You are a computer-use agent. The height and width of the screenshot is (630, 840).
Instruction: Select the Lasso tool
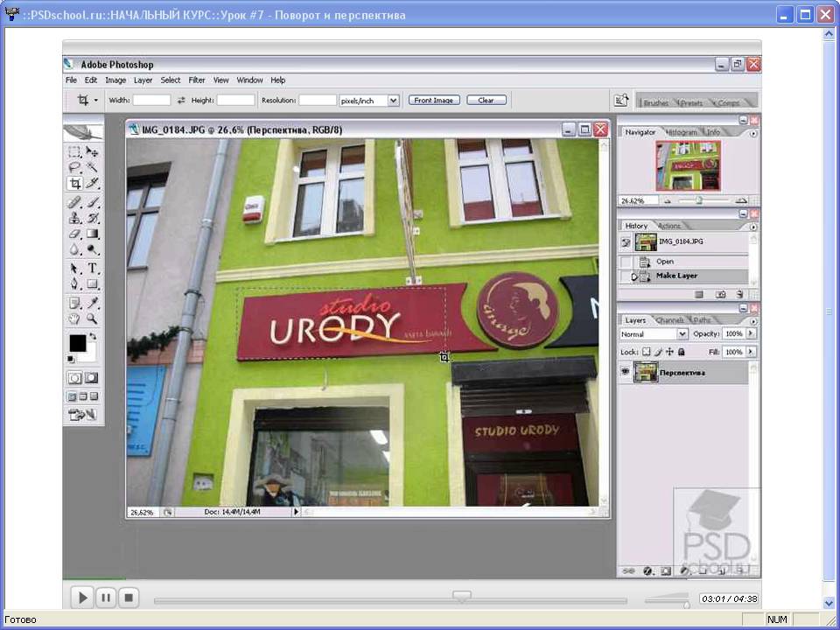(75, 168)
